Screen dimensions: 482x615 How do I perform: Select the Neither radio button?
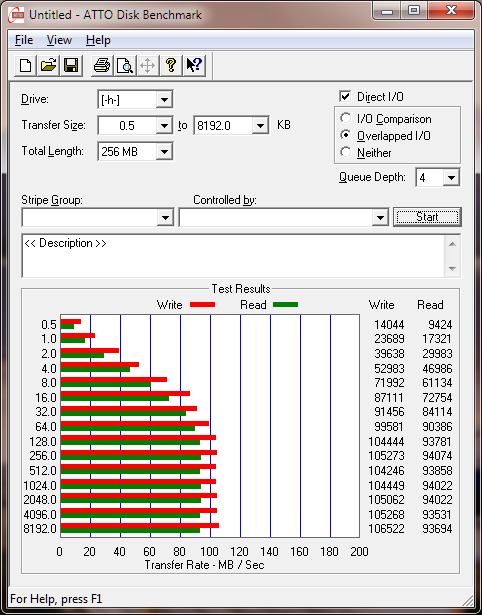[x=346, y=152]
